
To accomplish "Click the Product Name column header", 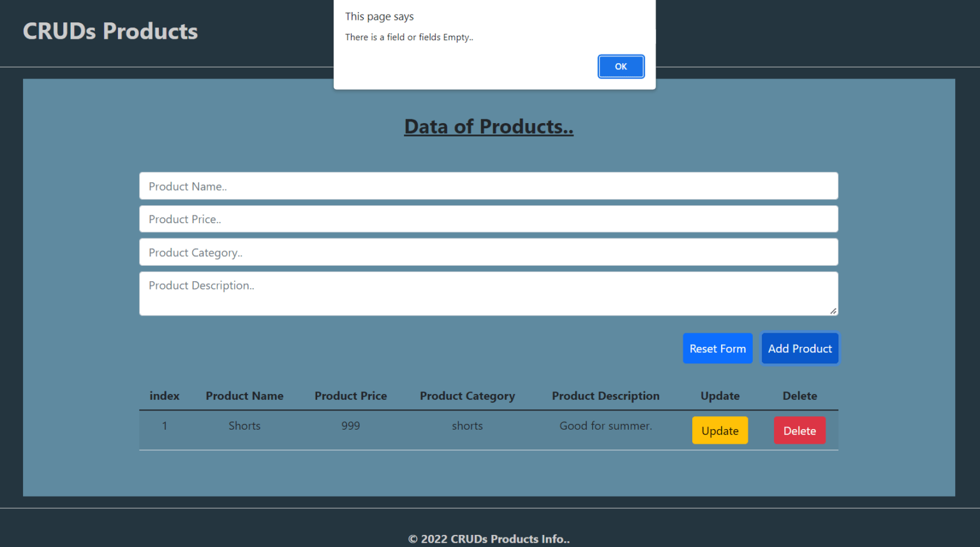I will 244,396.
